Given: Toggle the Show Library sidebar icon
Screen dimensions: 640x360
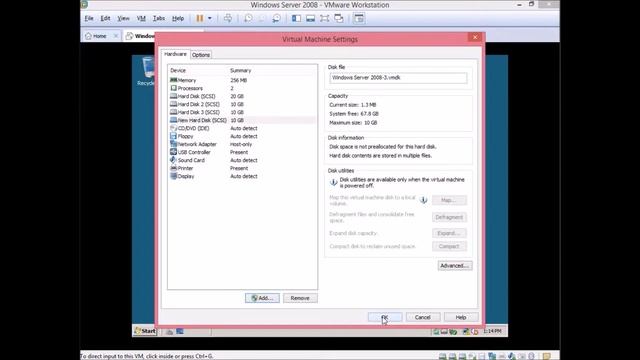Looking at the screenshot, I should [296, 18].
